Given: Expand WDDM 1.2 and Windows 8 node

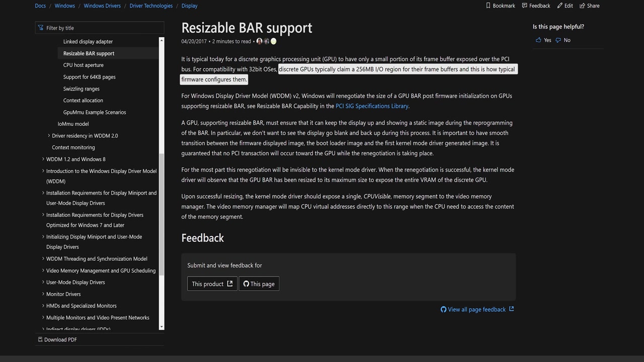Looking at the screenshot, I should pyautogui.click(x=43, y=159).
